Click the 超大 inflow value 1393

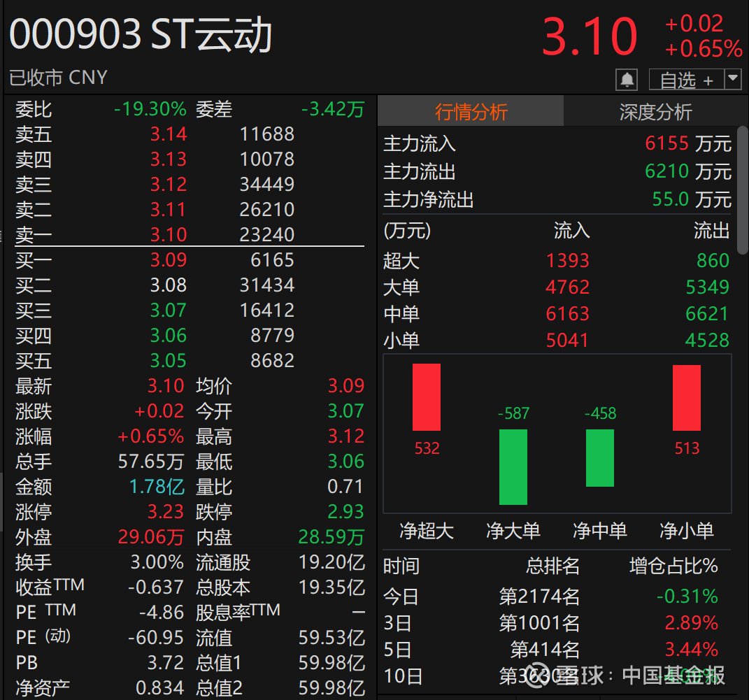tap(567, 261)
